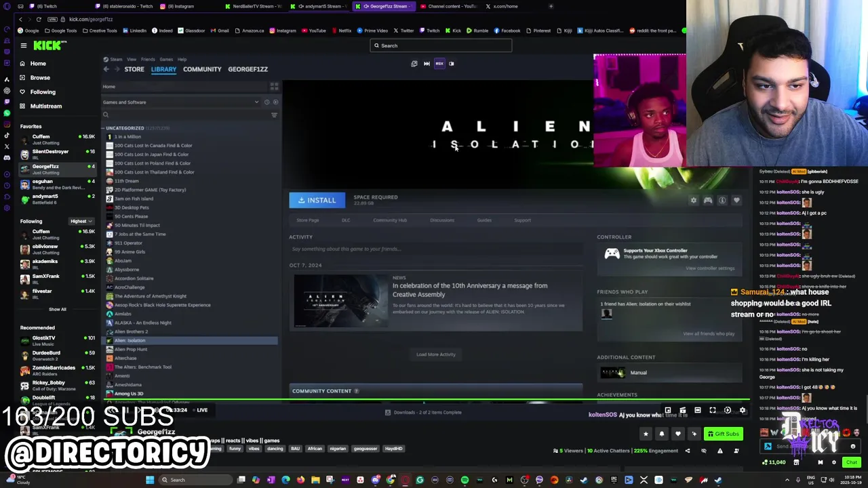The width and height of the screenshot is (868, 488).
Task: Click the skip-forward icon above the stream
Action: (x=427, y=64)
